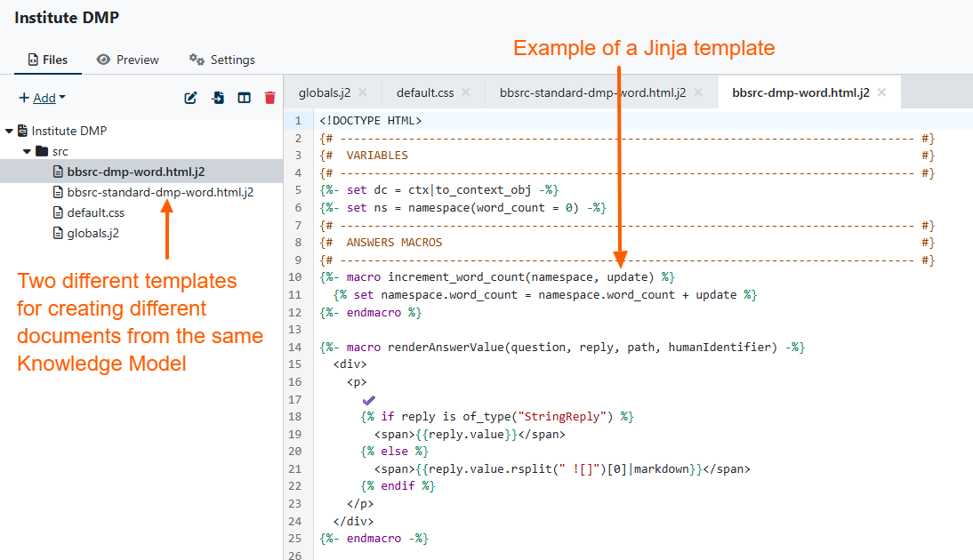Screen dimensions: 973x560
Task: Click the rename/edit file icon
Action: 190,98
